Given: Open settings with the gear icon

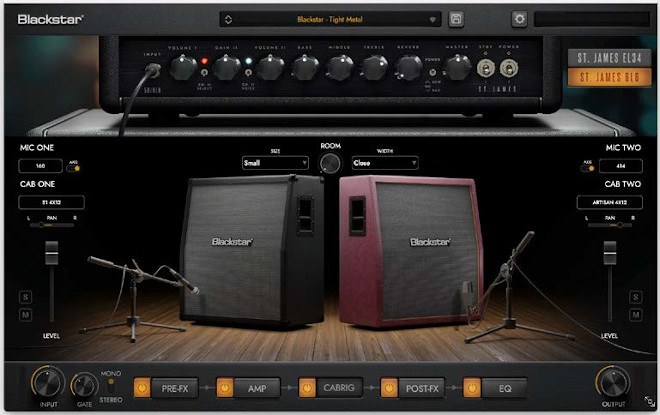Looking at the screenshot, I should click(519, 19).
